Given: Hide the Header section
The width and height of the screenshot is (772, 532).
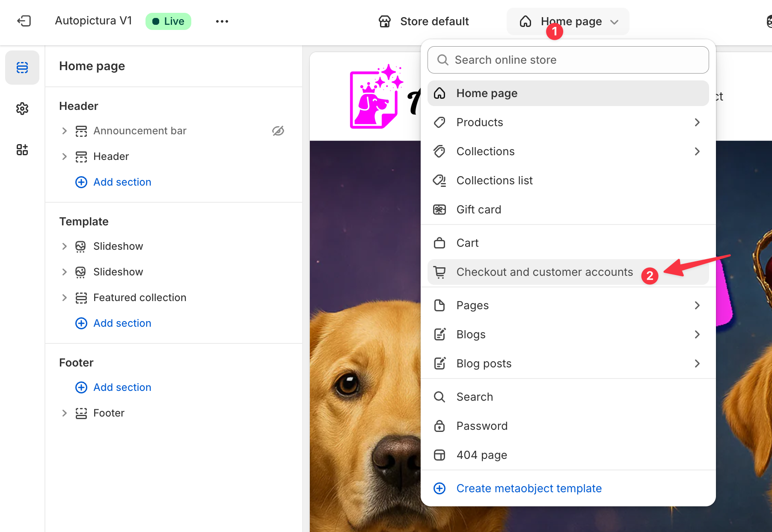Looking at the screenshot, I should [x=278, y=157].
